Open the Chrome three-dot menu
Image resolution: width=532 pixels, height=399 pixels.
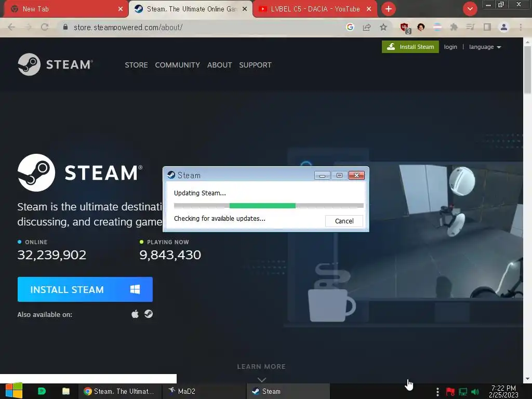[521, 27]
